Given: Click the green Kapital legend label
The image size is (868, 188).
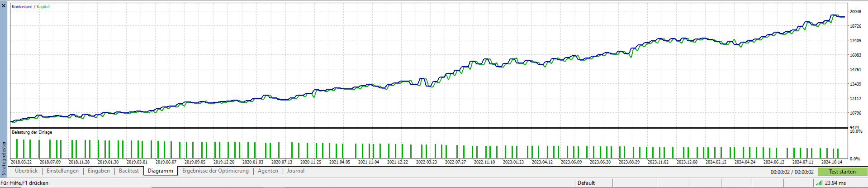Looking at the screenshot, I should [43, 7].
